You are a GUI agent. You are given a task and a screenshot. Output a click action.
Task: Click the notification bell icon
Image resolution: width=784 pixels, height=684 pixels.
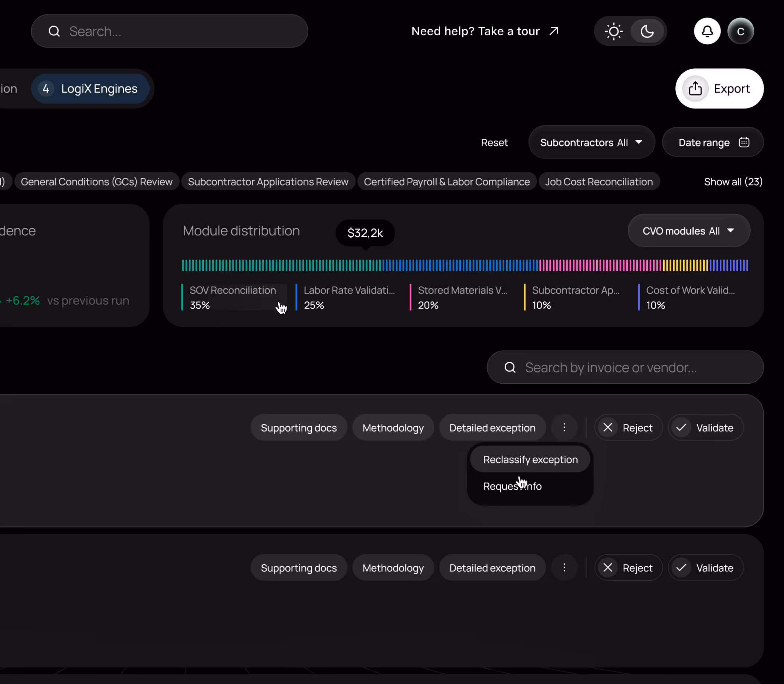click(x=707, y=31)
